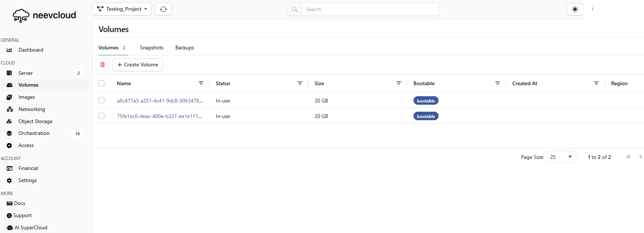Select checkbox for volume a8c477a3-a251
Screen dimensions: 644x233
(x=101, y=100)
